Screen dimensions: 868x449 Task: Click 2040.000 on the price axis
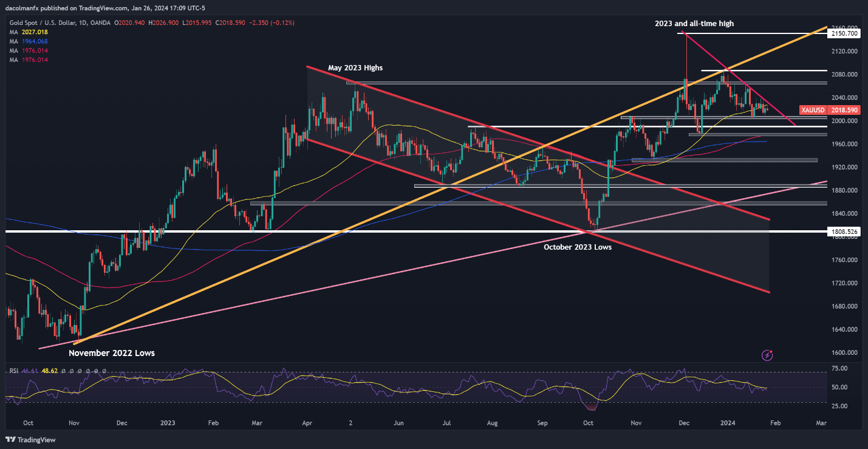pos(845,97)
